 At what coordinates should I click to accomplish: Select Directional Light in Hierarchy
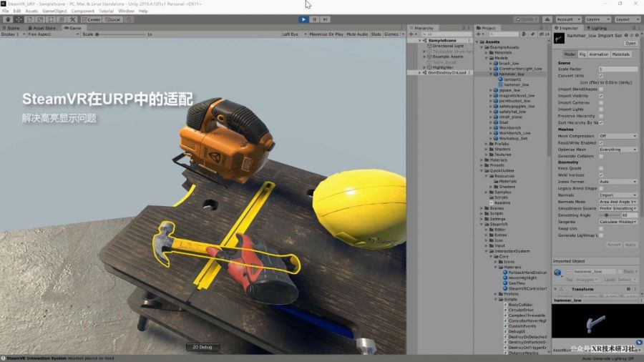coord(445,46)
